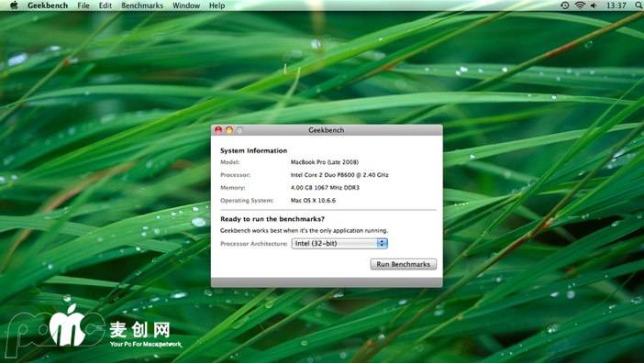
Task: Click the 'System Information' heading
Action: click(253, 150)
